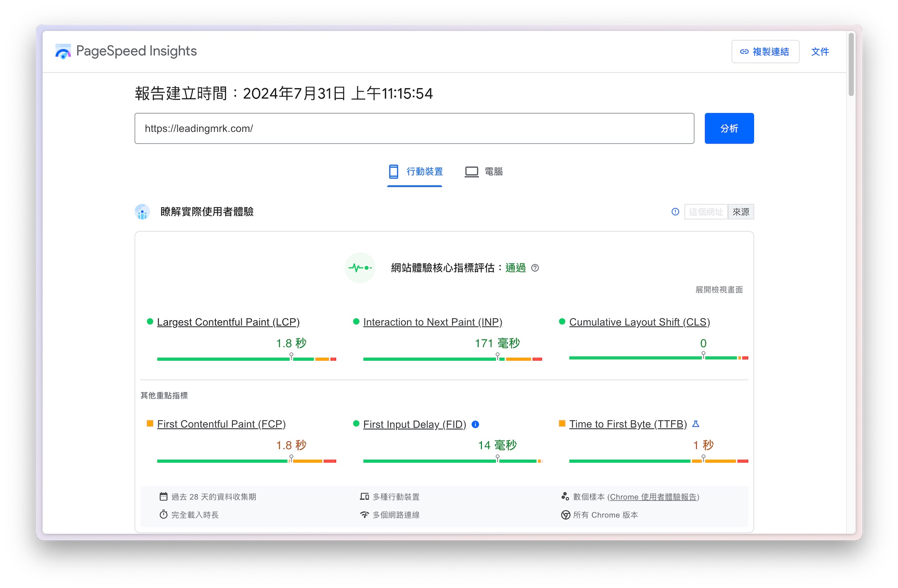Select the 來源 origin toggle option
The image size is (898, 588).
point(741,212)
